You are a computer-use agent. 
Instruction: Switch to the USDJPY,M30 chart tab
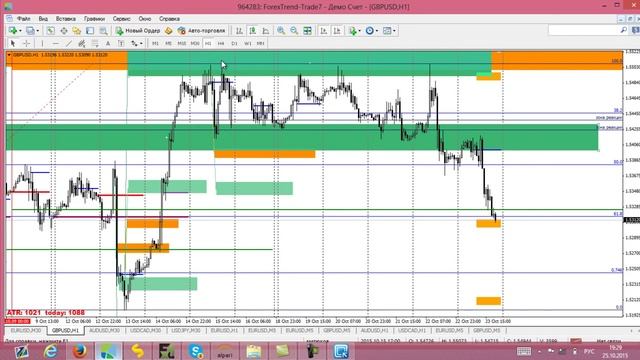pos(186,330)
